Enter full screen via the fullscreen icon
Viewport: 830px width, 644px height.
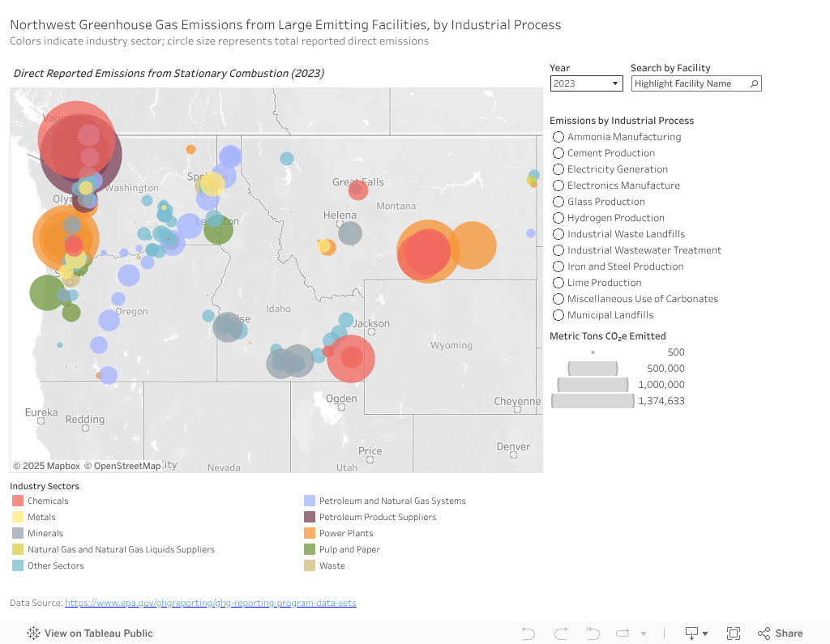733,633
